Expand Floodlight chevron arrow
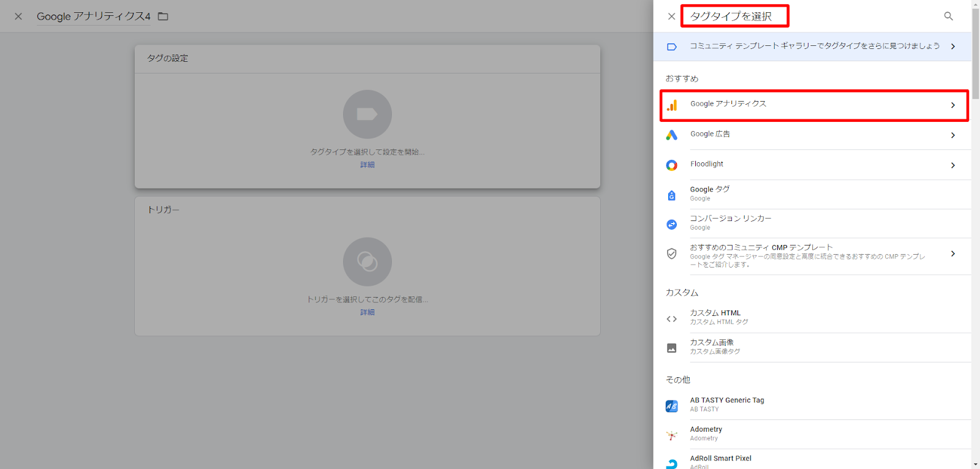980x469 pixels. [953, 165]
